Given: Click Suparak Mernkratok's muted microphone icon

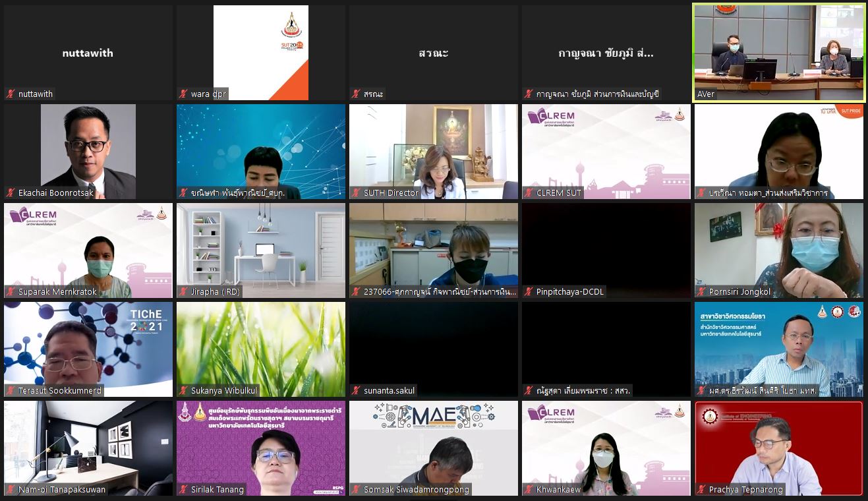Looking at the screenshot, I should click(x=11, y=291).
